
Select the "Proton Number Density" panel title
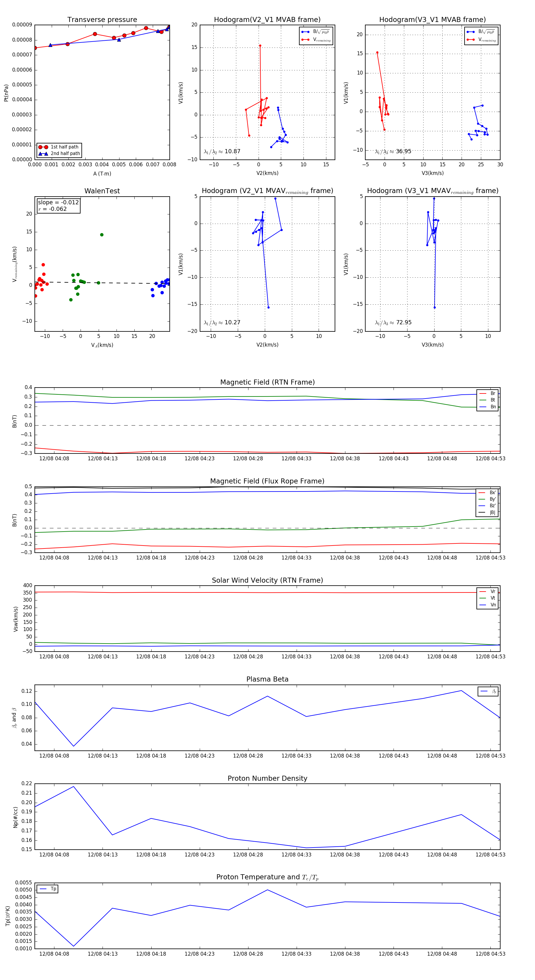267,778
